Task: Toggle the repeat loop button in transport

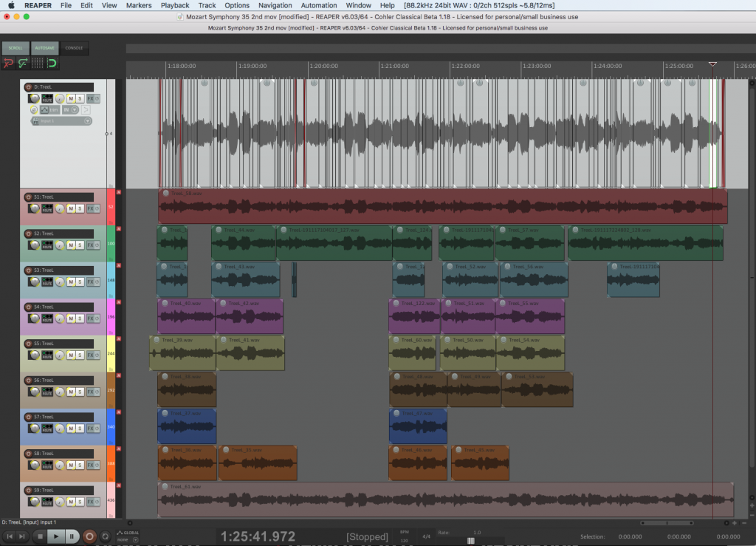Action: [105, 536]
